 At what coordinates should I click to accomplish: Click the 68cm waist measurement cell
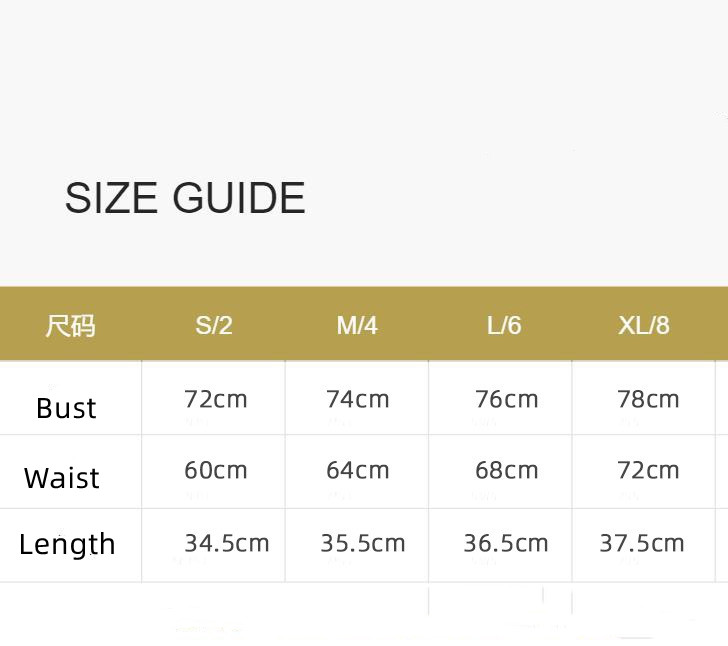506,470
